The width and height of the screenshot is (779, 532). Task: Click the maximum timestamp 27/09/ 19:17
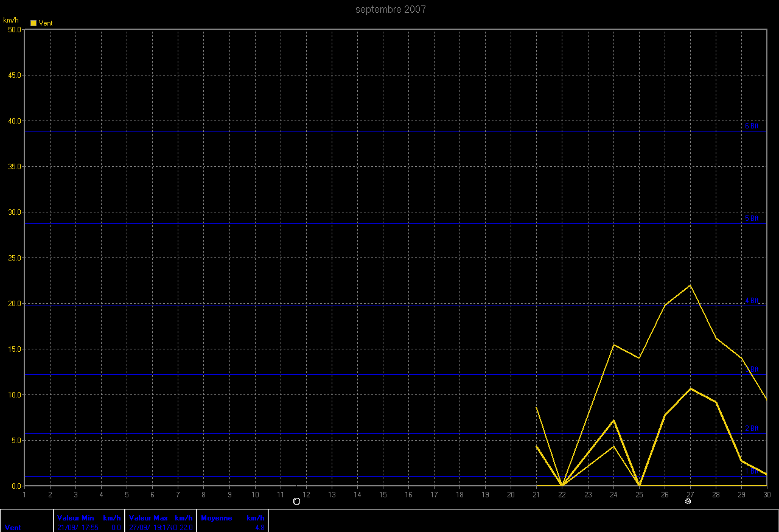[151, 528]
